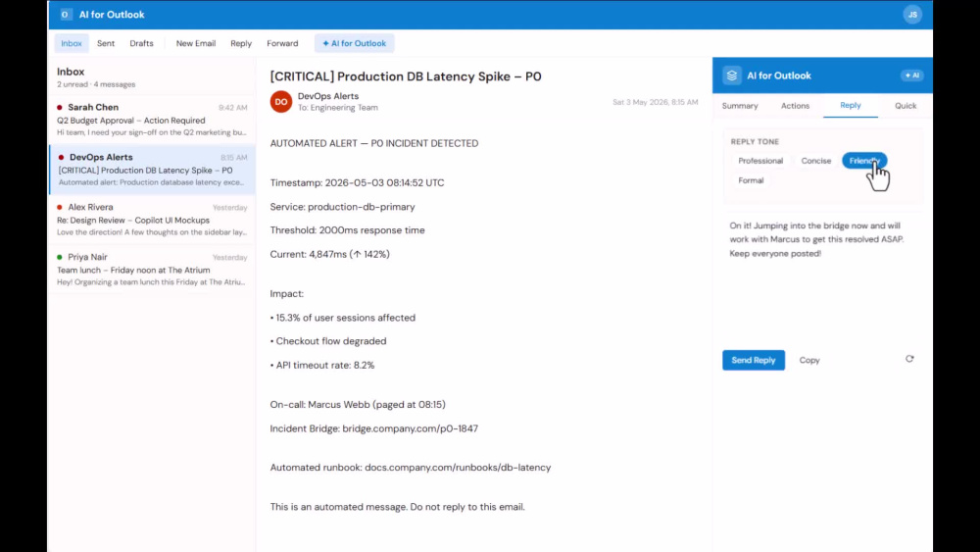The height and width of the screenshot is (552, 980).
Task: Open the Drafts folder
Action: tap(141, 43)
